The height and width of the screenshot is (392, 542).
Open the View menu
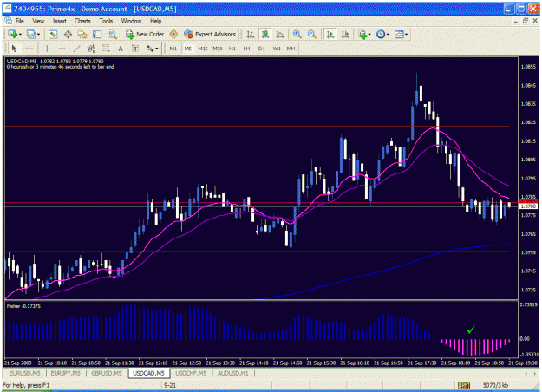point(38,21)
